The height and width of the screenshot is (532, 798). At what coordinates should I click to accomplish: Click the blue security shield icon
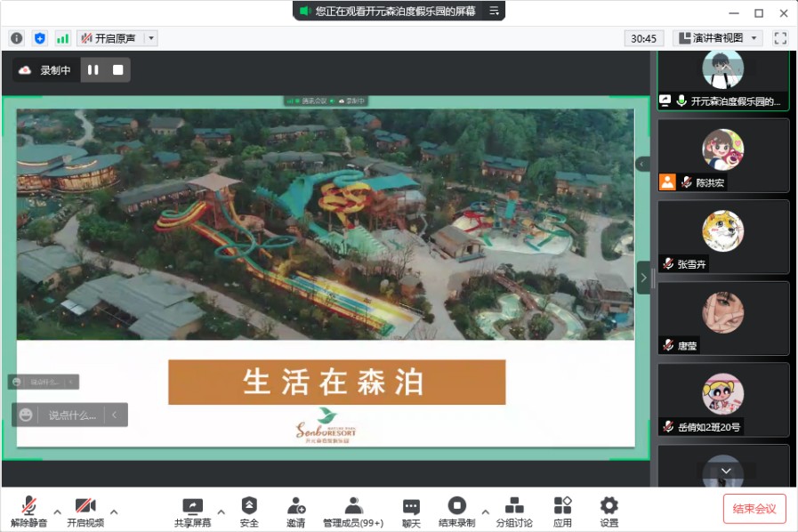[39, 38]
